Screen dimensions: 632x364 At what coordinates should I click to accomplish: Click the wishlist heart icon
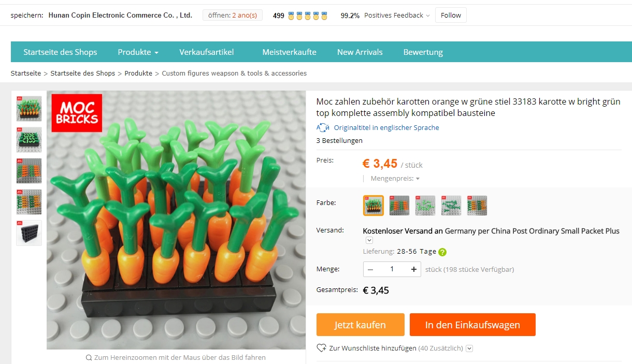(321, 348)
